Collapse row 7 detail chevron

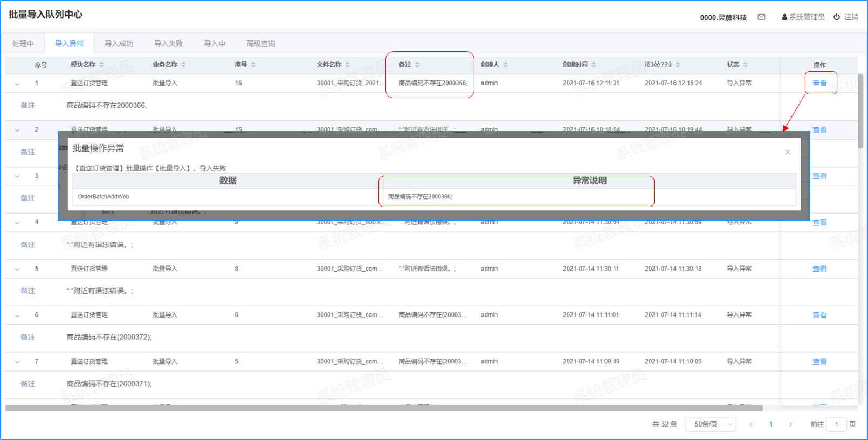(x=17, y=362)
